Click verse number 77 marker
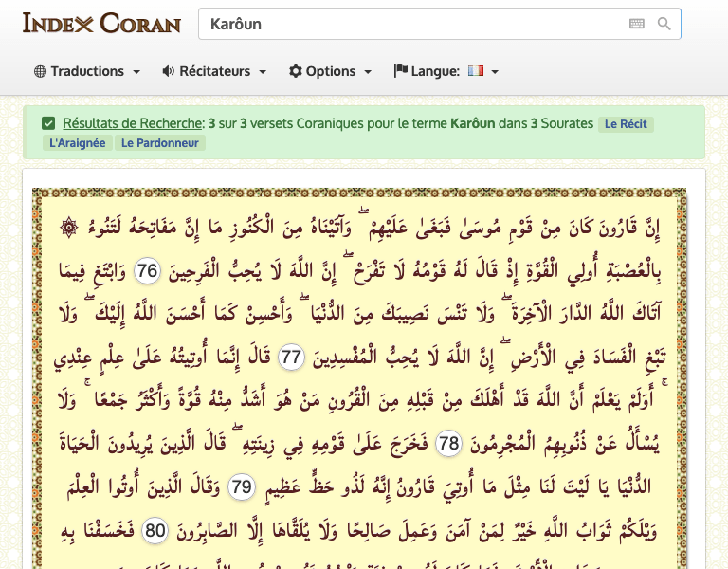Viewport: 728px width, 569px height. tap(291, 358)
